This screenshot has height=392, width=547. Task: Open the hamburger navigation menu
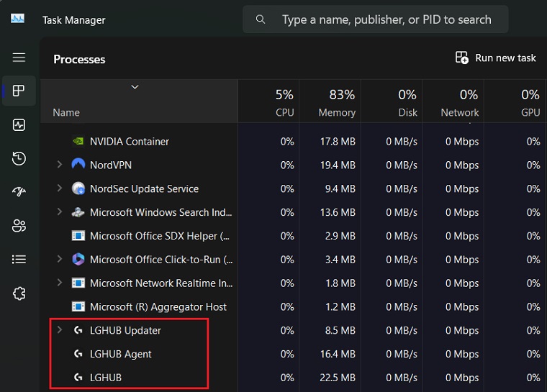point(19,58)
